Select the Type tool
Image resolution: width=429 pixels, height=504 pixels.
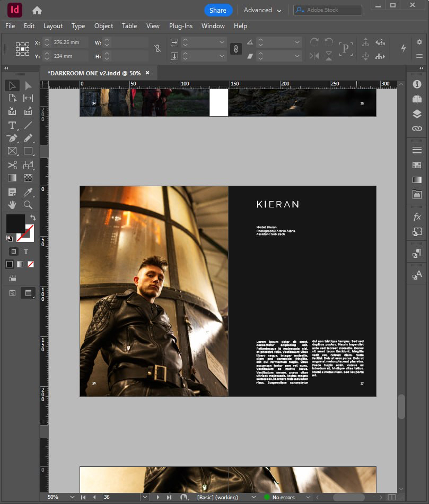[12, 125]
